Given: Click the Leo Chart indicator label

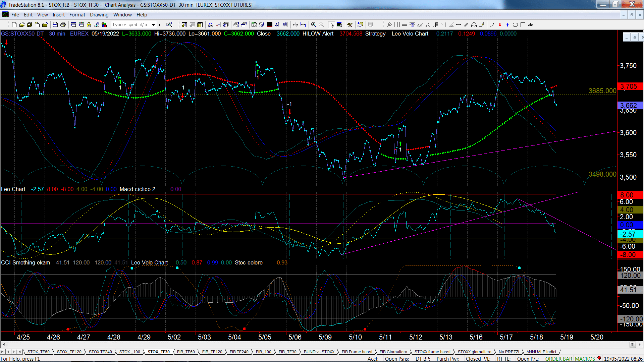Looking at the screenshot, I should (x=13, y=189).
